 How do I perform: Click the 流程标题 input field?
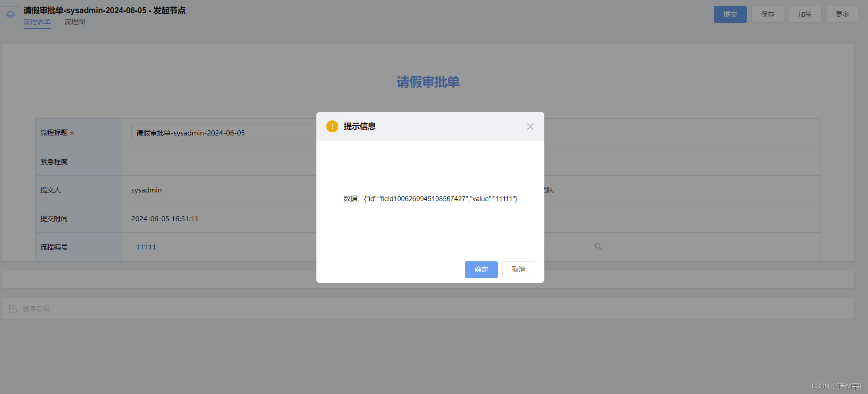pyautogui.click(x=224, y=133)
